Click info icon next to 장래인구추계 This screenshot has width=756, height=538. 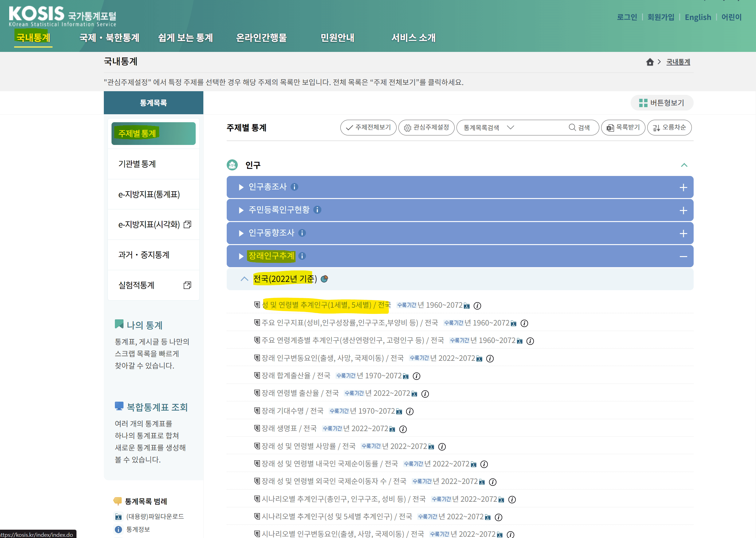click(302, 256)
